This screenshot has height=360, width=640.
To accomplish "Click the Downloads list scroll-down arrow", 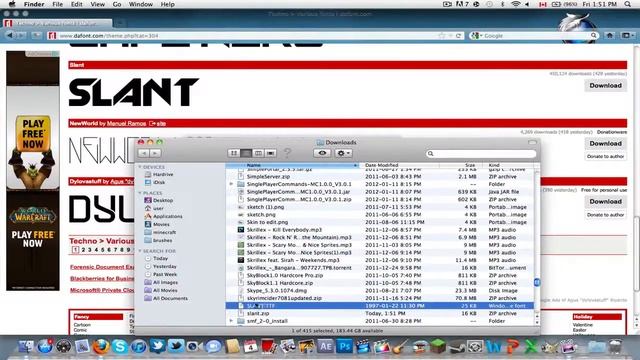I will 537,322.
